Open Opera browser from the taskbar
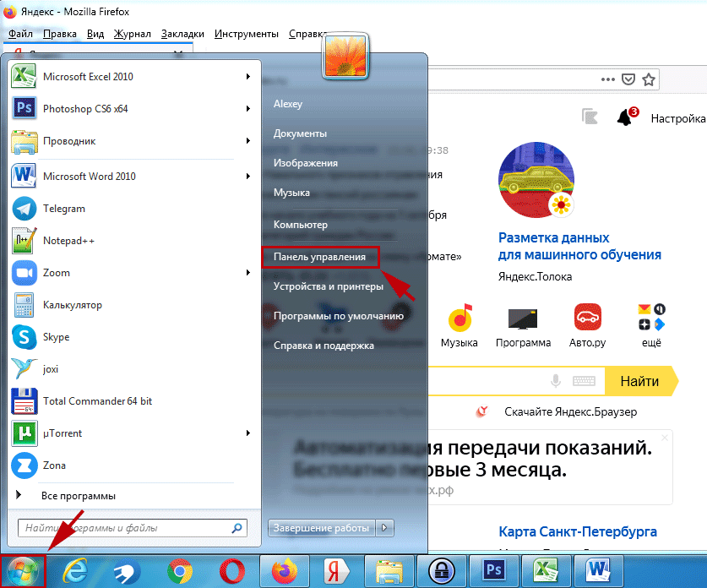Screen dimensions: 707x588 pos(231,572)
